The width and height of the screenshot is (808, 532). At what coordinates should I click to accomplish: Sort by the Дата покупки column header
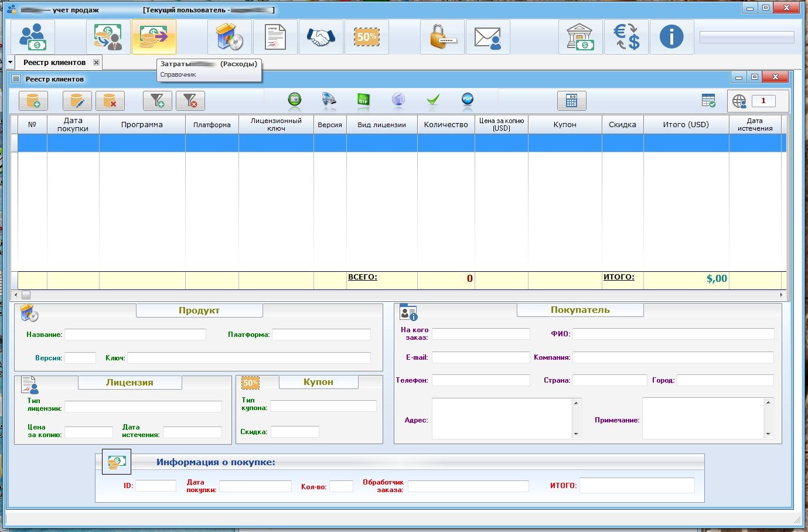[73, 124]
